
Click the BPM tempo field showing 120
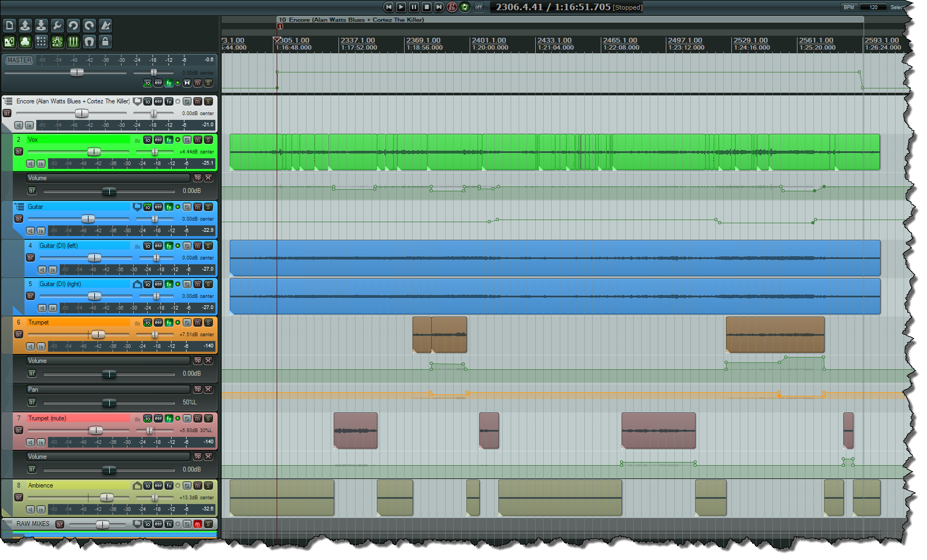(873, 7)
